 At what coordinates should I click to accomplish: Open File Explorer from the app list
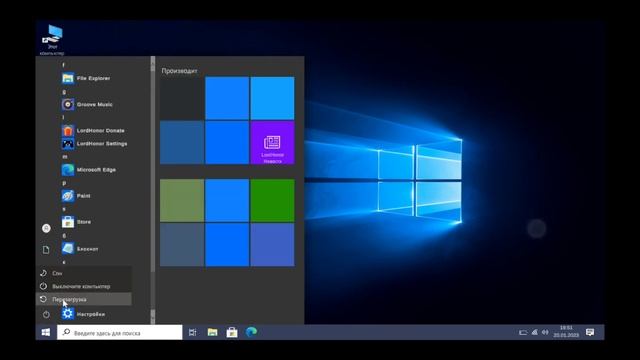click(x=87, y=78)
